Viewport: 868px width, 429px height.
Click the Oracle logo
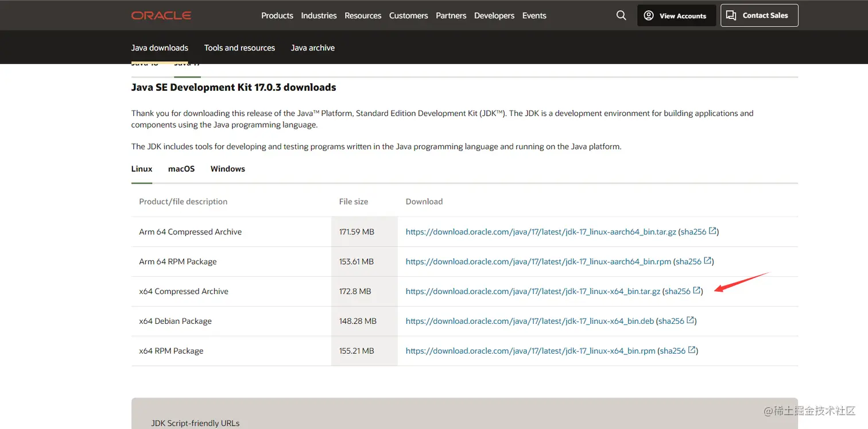[x=161, y=16]
